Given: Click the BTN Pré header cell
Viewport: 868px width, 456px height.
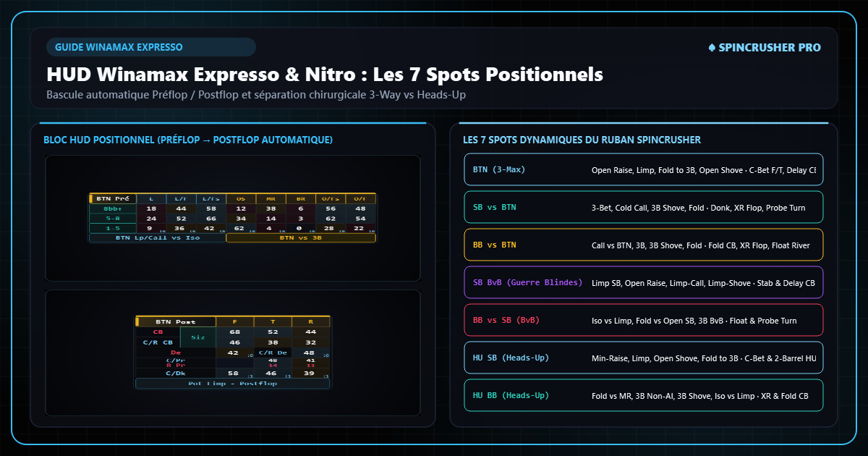Looking at the screenshot, I should 113,198.
